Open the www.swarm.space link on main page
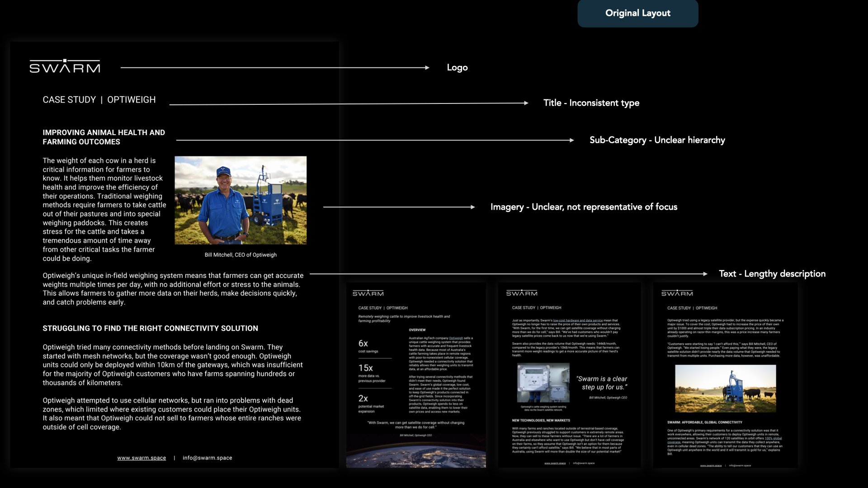The width and height of the screenshot is (868, 488). click(142, 458)
